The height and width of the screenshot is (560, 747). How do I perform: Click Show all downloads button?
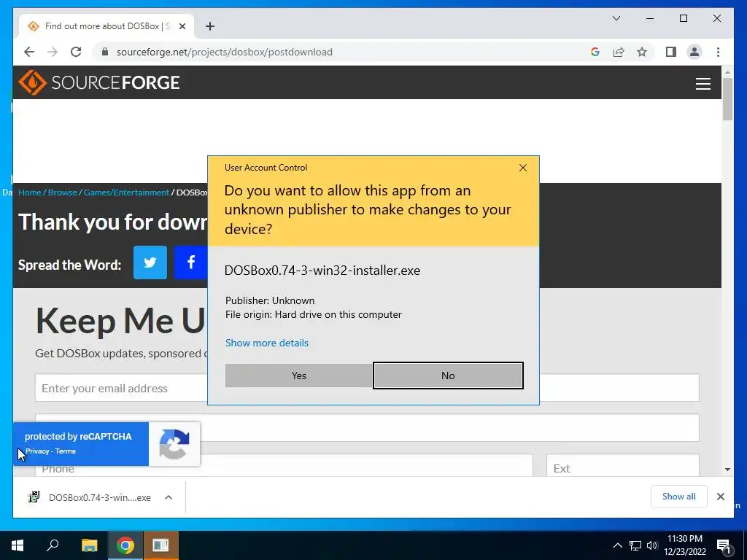pyautogui.click(x=679, y=497)
